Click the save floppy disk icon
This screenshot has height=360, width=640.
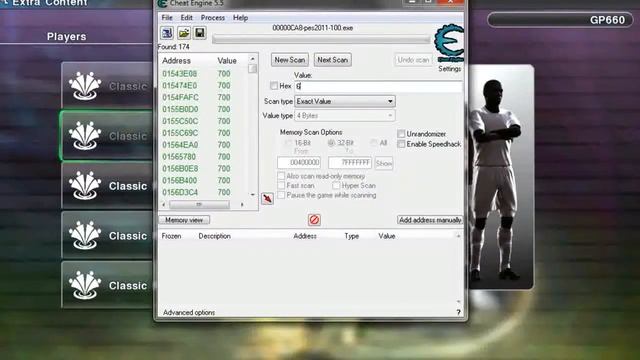(200, 33)
